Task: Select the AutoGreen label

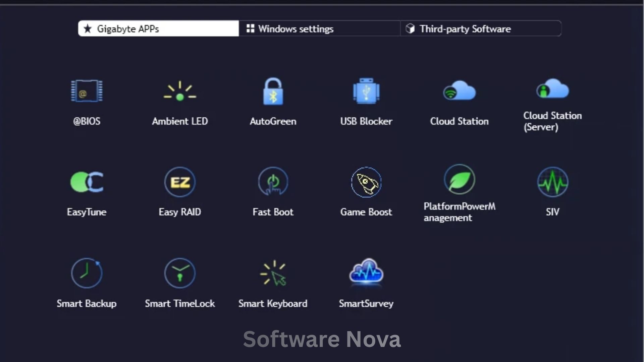Action: [273, 121]
